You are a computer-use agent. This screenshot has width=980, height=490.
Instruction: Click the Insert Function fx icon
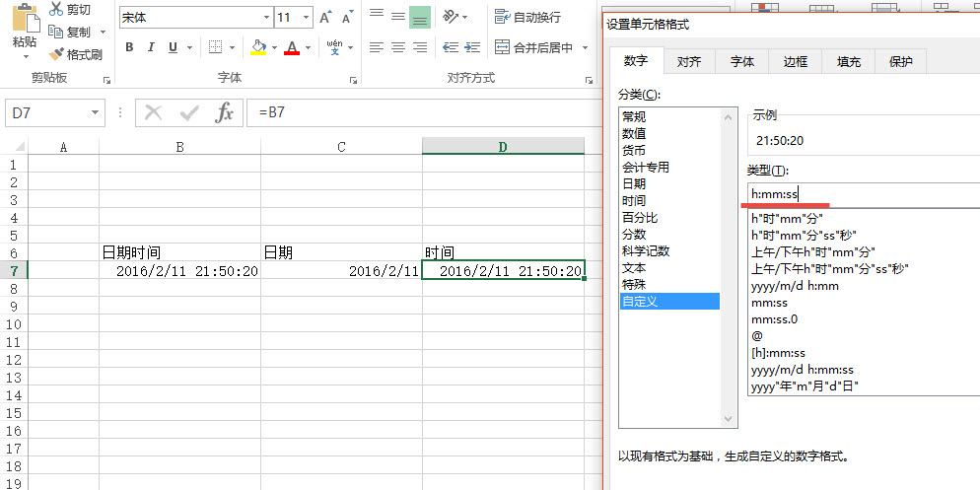[224, 113]
